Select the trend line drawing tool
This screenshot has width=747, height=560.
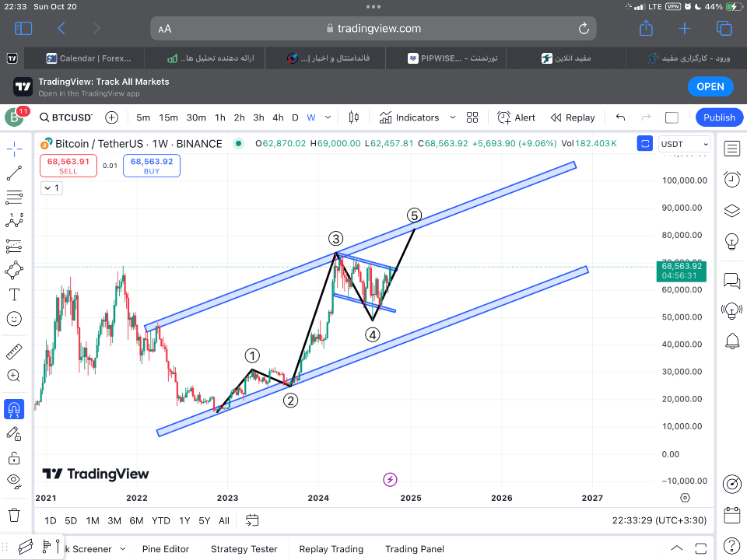(x=14, y=173)
